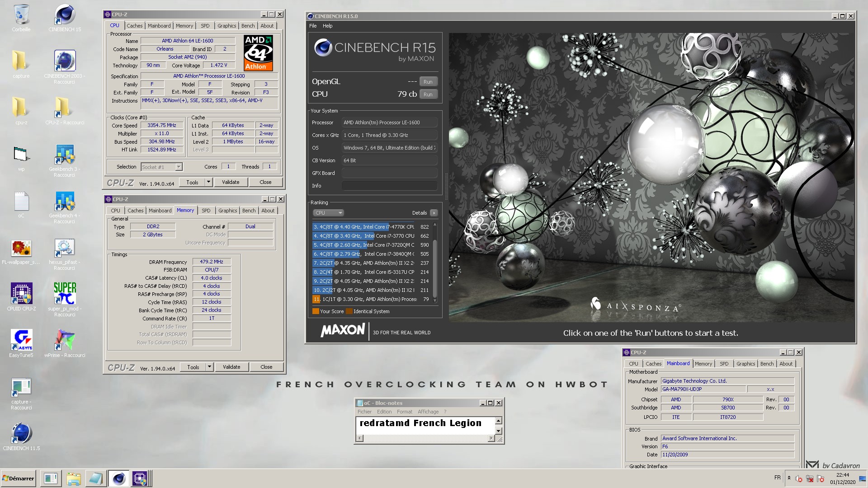The height and width of the screenshot is (488, 868).
Task: Launch super_pi_mod shortcut
Action: 65,299
